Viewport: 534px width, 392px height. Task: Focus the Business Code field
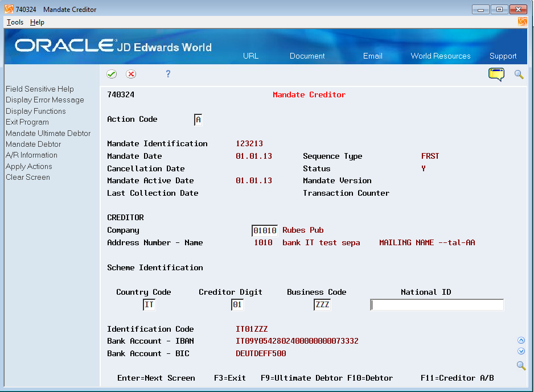click(x=322, y=304)
